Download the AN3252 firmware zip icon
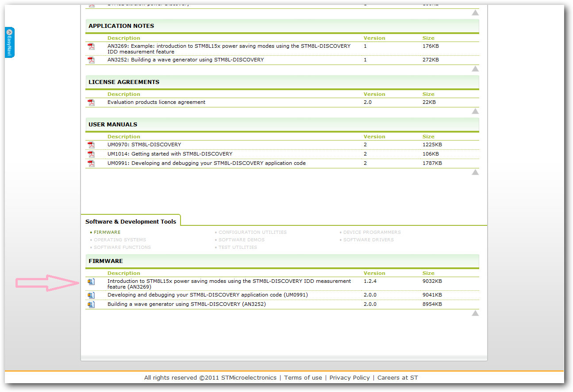The width and height of the screenshot is (573, 392). [91, 304]
